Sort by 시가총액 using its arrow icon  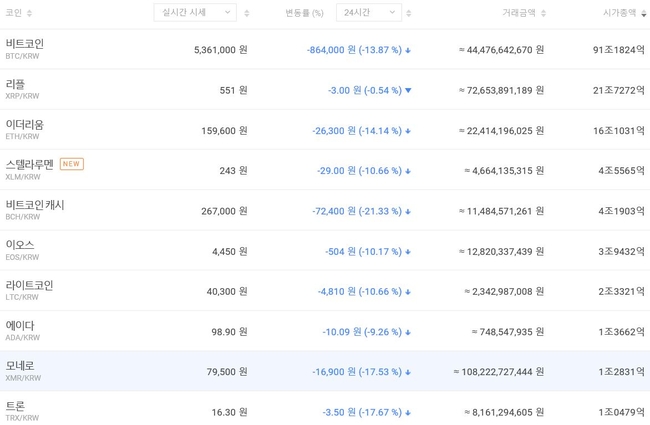(x=644, y=13)
